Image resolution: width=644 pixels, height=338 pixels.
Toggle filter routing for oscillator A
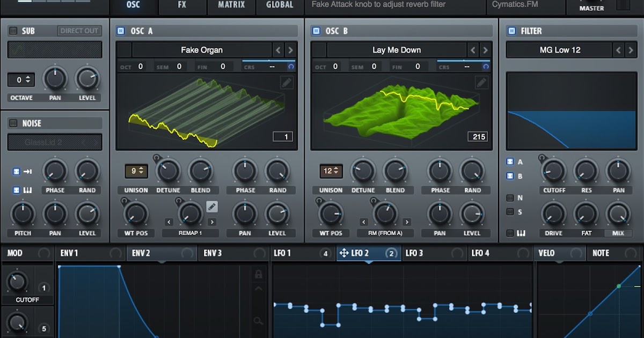pyautogui.click(x=510, y=161)
